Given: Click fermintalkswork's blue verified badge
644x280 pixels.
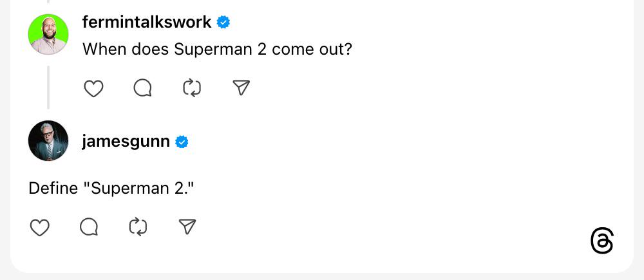Looking at the screenshot, I should point(223,22).
